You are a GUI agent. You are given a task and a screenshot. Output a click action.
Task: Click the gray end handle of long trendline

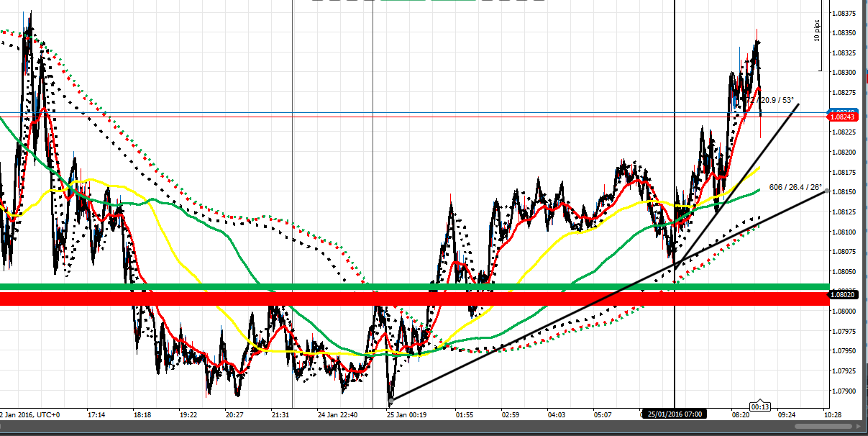tap(827, 191)
